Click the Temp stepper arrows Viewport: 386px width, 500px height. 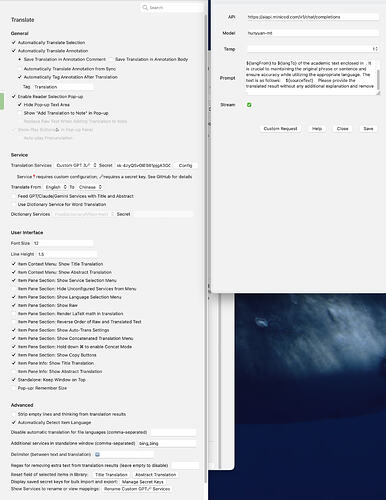point(375,49)
